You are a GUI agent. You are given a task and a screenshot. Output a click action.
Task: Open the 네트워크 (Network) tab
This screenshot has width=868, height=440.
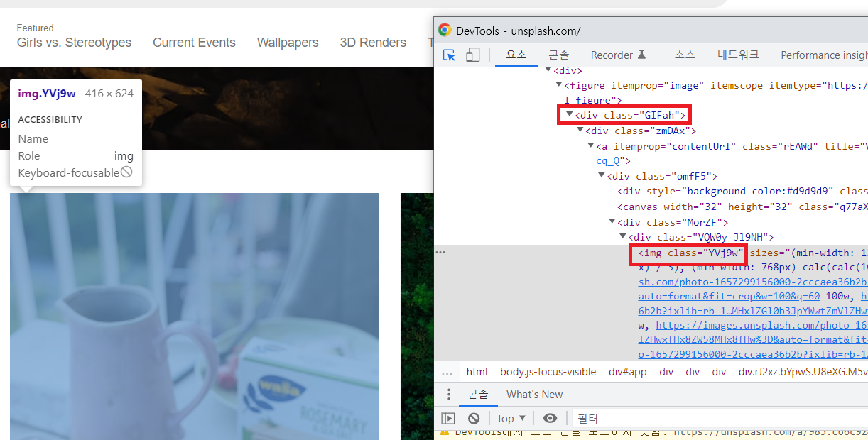(738, 55)
